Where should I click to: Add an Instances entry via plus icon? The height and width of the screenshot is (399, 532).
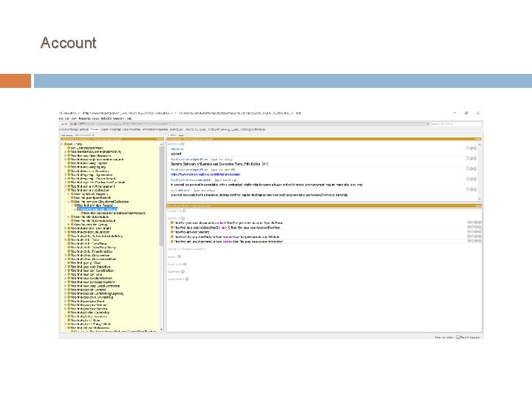[x=180, y=257]
